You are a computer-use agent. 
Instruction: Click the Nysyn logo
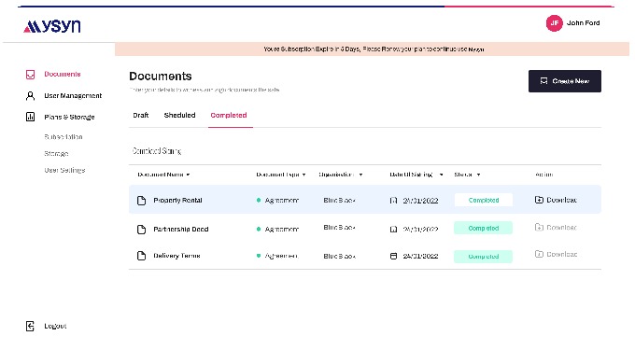[52, 26]
